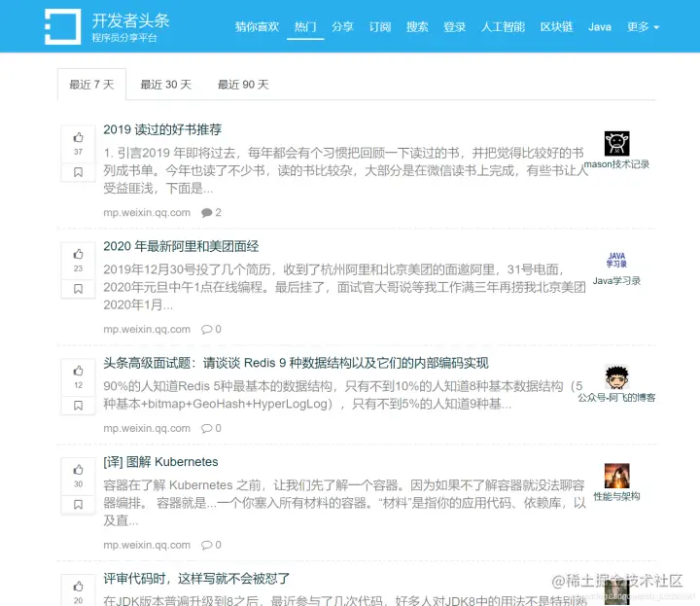The image size is (700, 606).
Task: Go to 猜你喜欢 in navigation
Action: pos(257,27)
